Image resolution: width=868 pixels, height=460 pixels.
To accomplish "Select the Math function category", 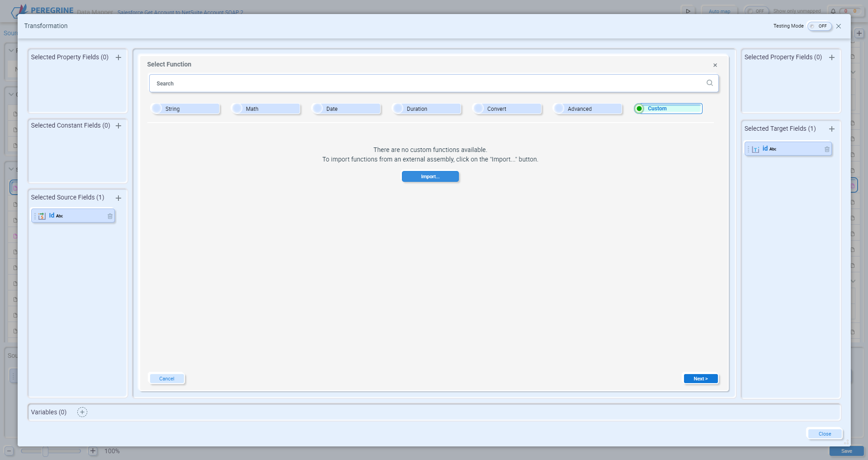I will [266, 109].
